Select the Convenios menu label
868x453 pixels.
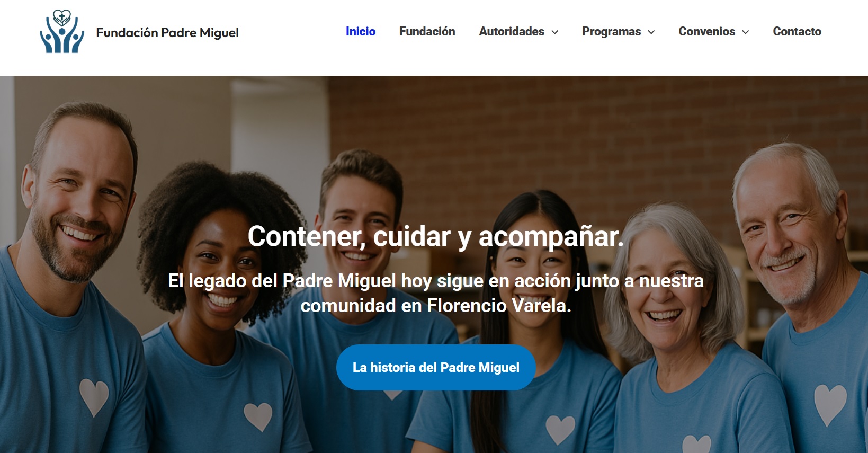(x=707, y=32)
